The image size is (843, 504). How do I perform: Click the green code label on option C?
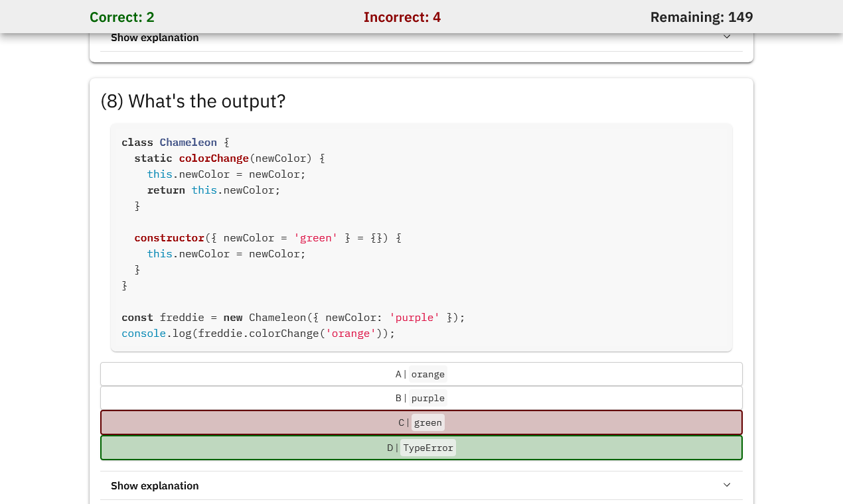click(x=427, y=422)
